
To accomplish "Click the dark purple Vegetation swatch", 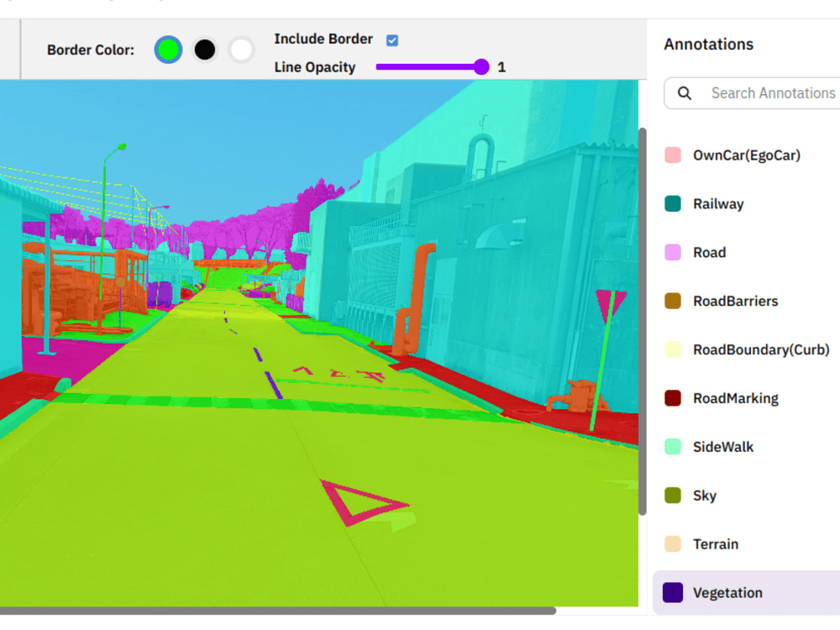I will 673,593.
